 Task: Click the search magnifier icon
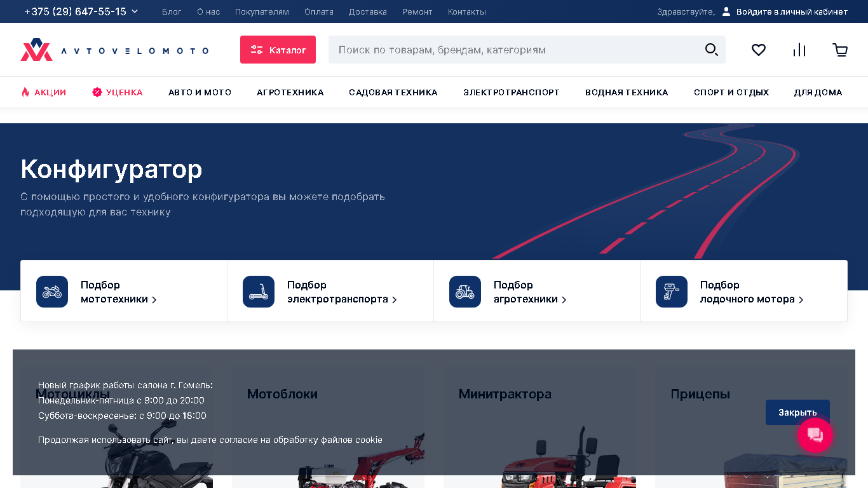(x=712, y=50)
